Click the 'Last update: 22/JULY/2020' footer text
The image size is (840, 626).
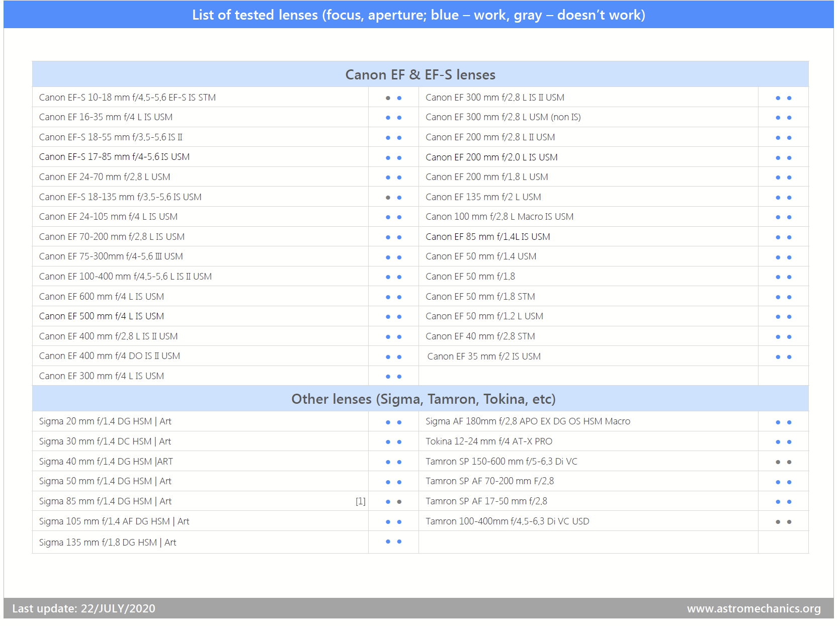[83, 608]
